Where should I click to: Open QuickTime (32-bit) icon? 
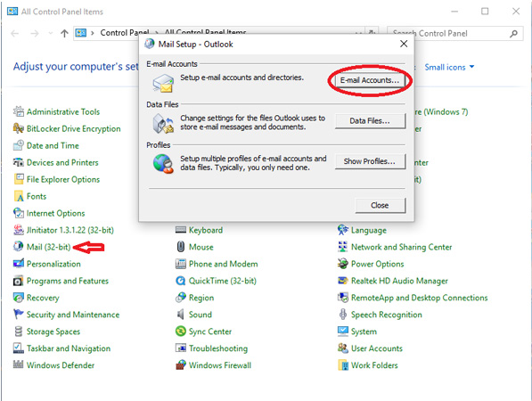pos(181,281)
